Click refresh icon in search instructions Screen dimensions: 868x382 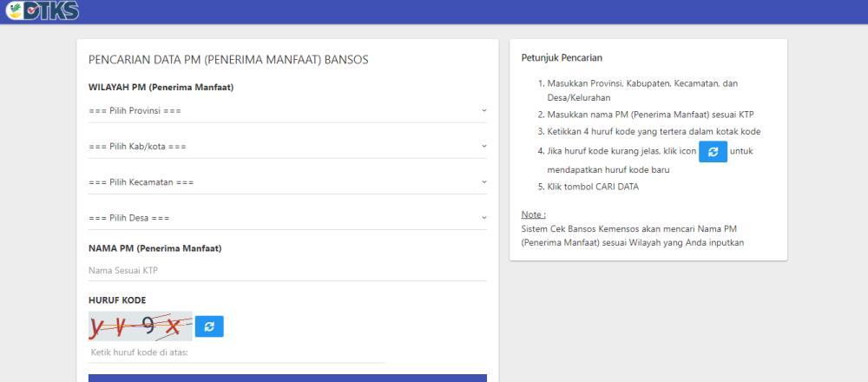(713, 152)
